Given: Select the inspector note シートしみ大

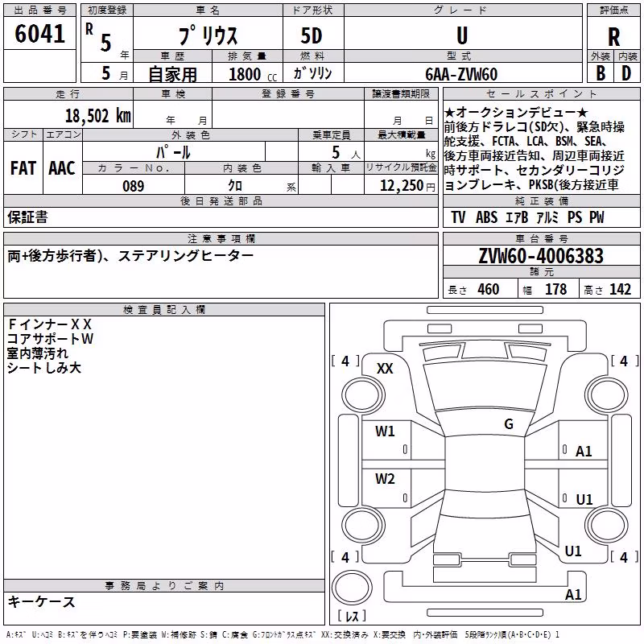Looking at the screenshot, I should (44, 367).
